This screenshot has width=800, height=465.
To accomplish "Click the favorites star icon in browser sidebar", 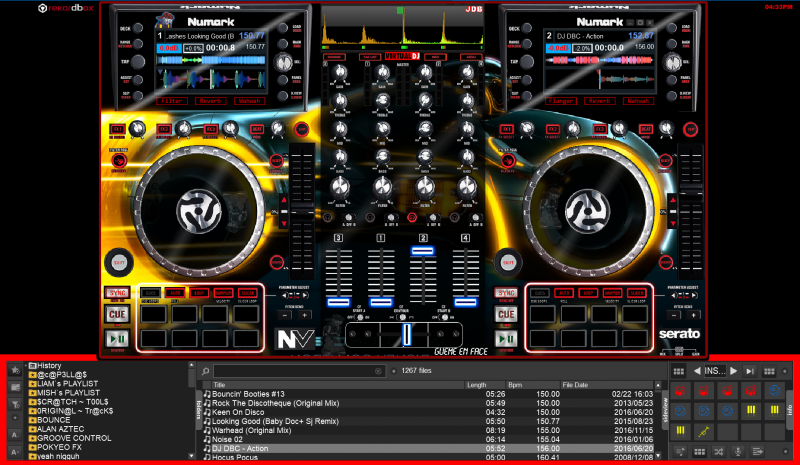I will [x=15, y=370].
